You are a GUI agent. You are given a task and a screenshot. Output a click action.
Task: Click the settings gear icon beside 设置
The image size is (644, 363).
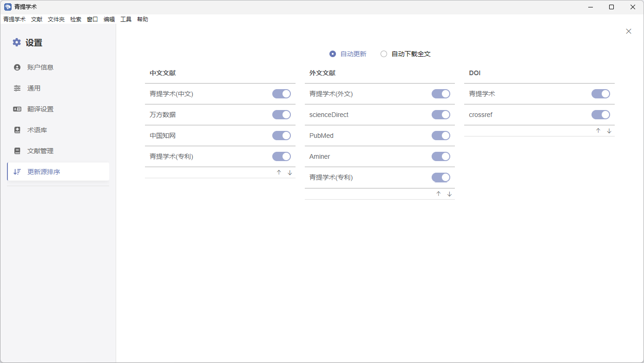tap(17, 42)
